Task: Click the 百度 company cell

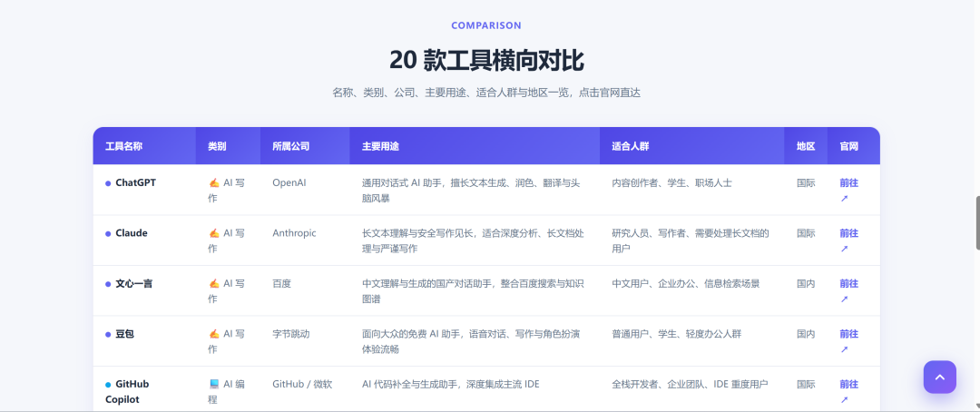Action: point(281,284)
